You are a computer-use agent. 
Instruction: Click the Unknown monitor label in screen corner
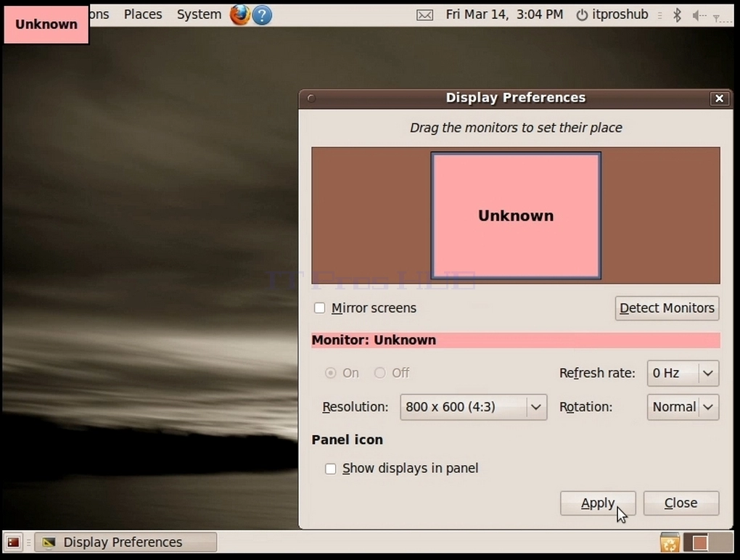click(x=46, y=24)
